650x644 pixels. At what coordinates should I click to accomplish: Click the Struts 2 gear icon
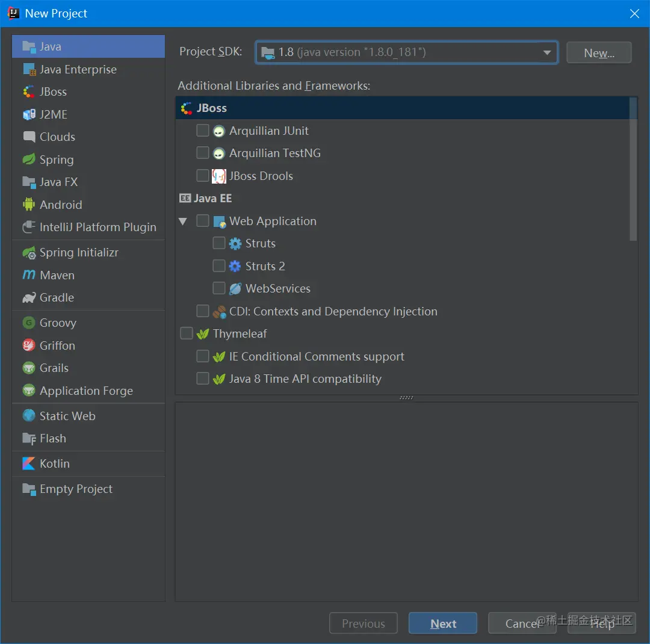pos(235,266)
